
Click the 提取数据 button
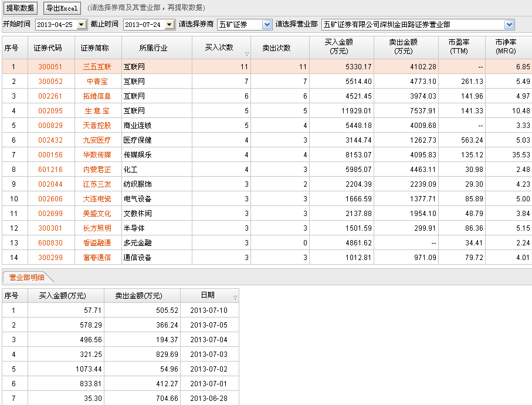tap(21, 8)
